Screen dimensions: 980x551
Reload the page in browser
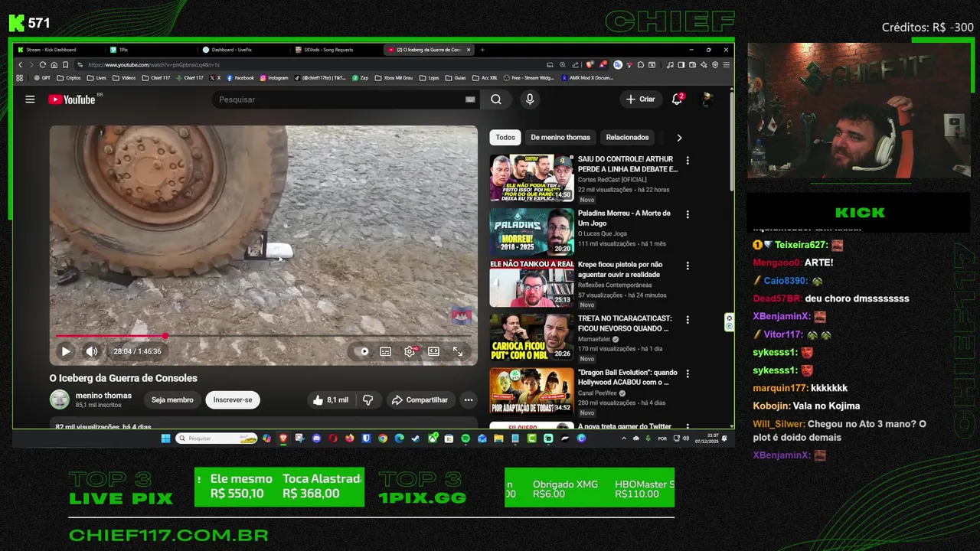43,65
